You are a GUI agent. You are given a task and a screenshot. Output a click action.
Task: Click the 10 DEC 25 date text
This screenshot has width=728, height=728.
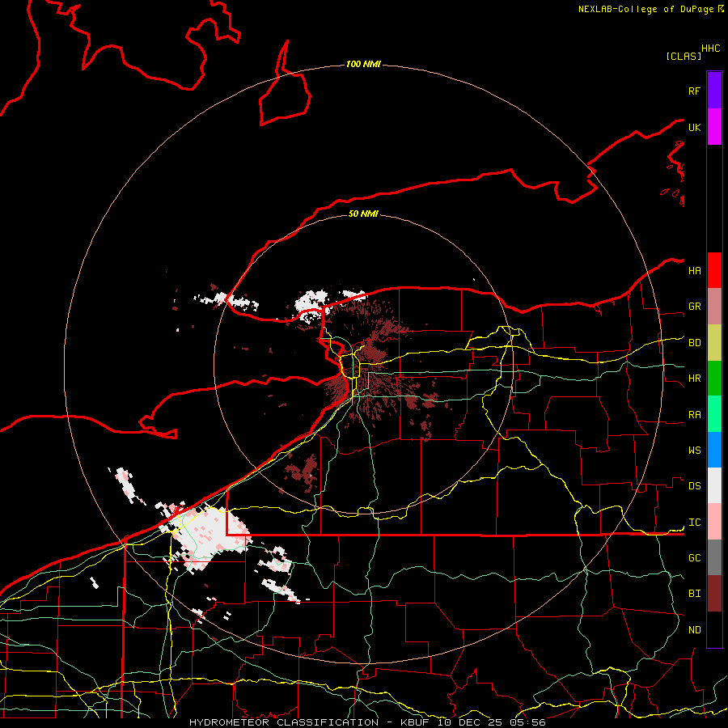click(470, 722)
